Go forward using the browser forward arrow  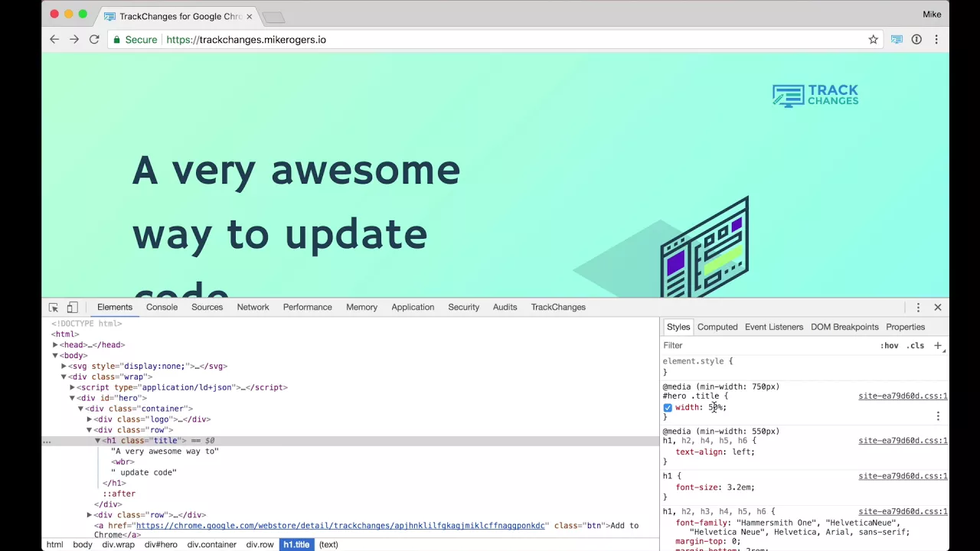pos(74,40)
